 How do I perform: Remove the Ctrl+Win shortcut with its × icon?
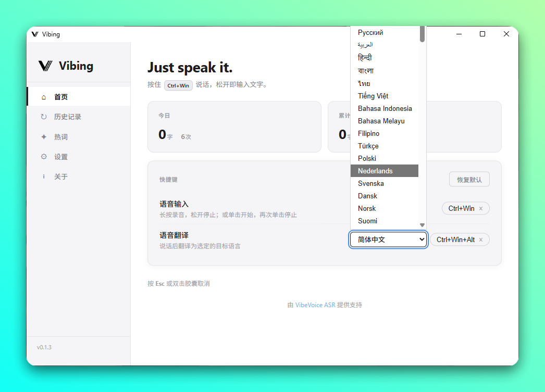pyautogui.click(x=480, y=208)
